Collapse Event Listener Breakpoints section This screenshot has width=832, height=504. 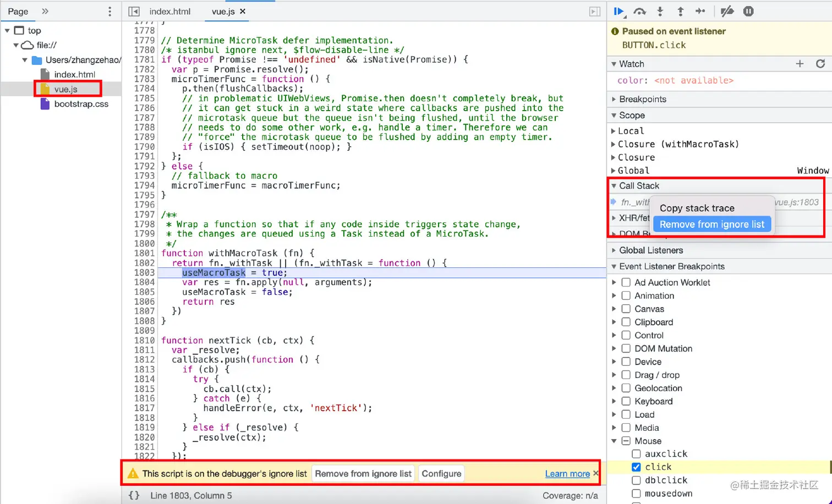tap(614, 266)
